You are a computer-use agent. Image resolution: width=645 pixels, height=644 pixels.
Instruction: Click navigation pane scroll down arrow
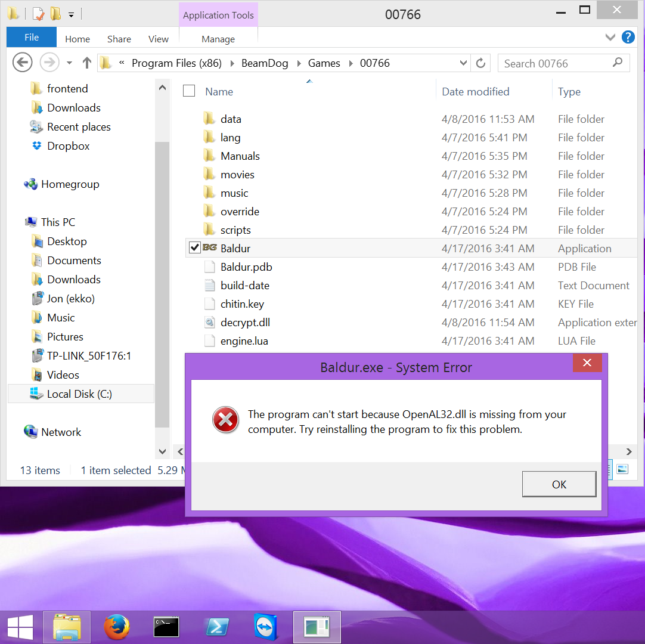coord(162,451)
